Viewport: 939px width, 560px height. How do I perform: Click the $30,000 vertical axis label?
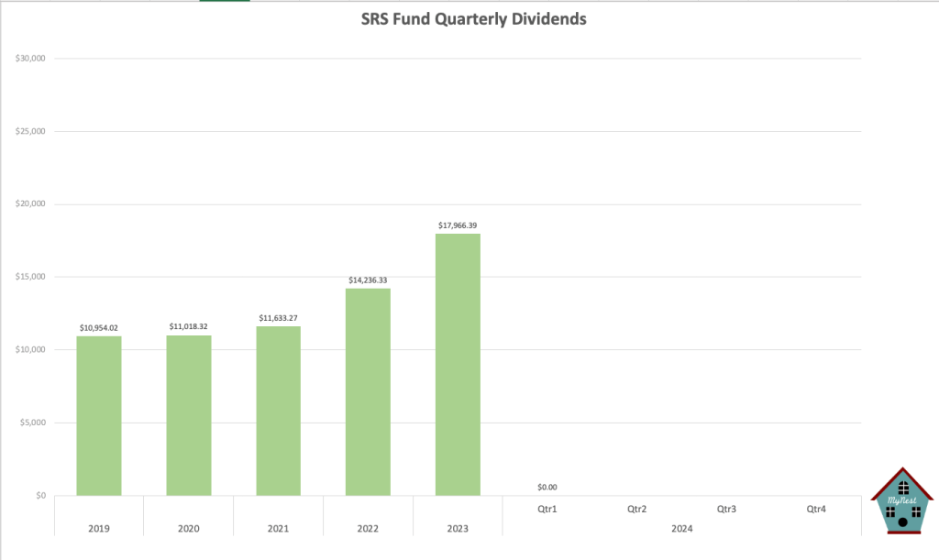[x=31, y=59]
